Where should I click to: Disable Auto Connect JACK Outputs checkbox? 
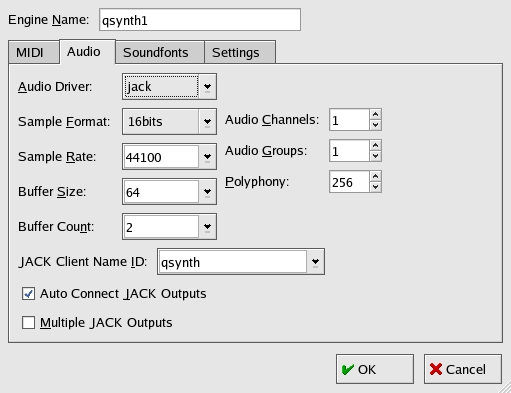pyautogui.click(x=28, y=294)
